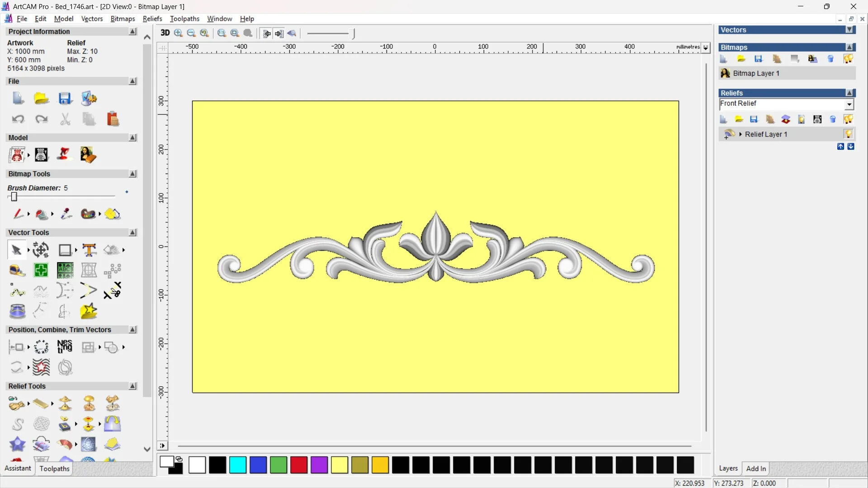The height and width of the screenshot is (488, 868).
Task: Click the 3D view button
Action: pyautogui.click(x=165, y=33)
